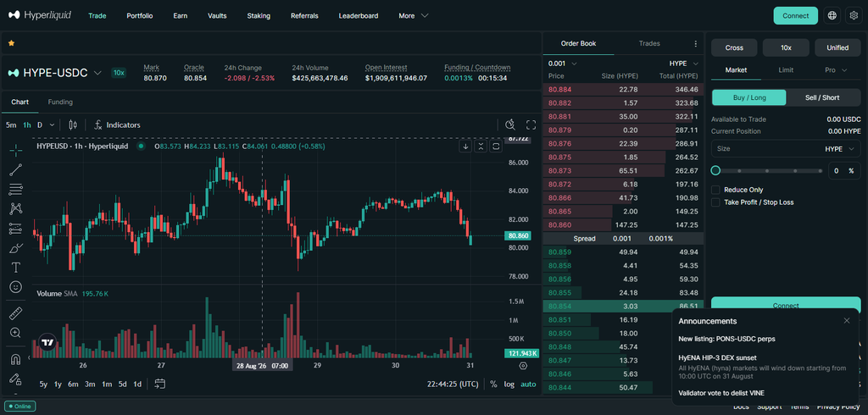868x415 pixels.
Task: Click the 80.884 ask price row
Action: pos(623,89)
